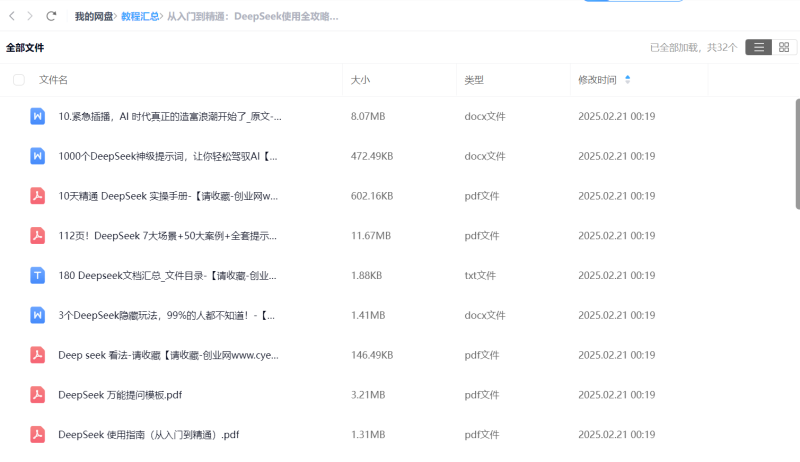
Task: Go forward with the right arrow
Action: (x=30, y=16)
